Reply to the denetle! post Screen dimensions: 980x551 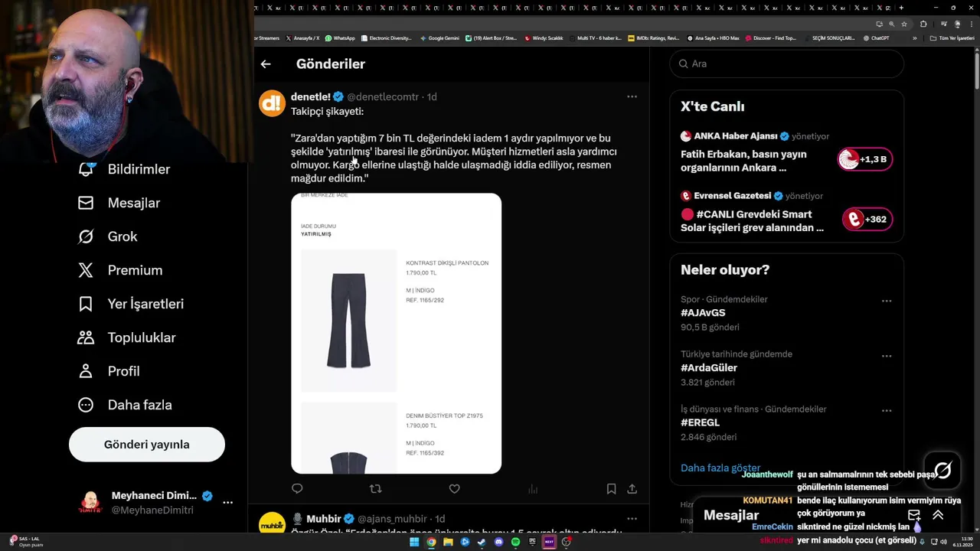pos(297,488)
